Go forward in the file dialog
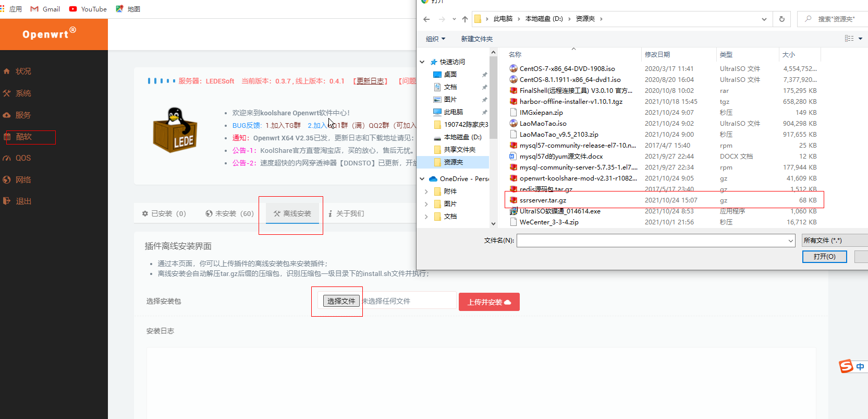The width and height of the screenshot is (868, 419). pos(442,19)
